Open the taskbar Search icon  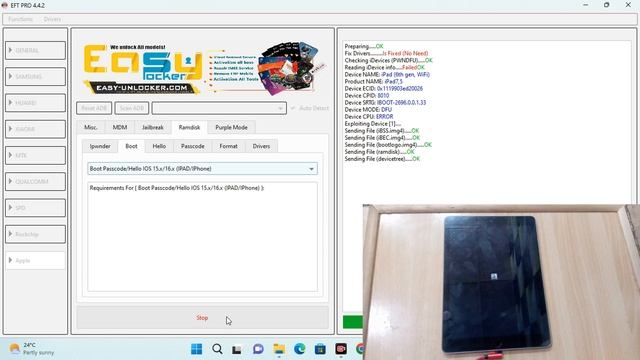point(217,349)
